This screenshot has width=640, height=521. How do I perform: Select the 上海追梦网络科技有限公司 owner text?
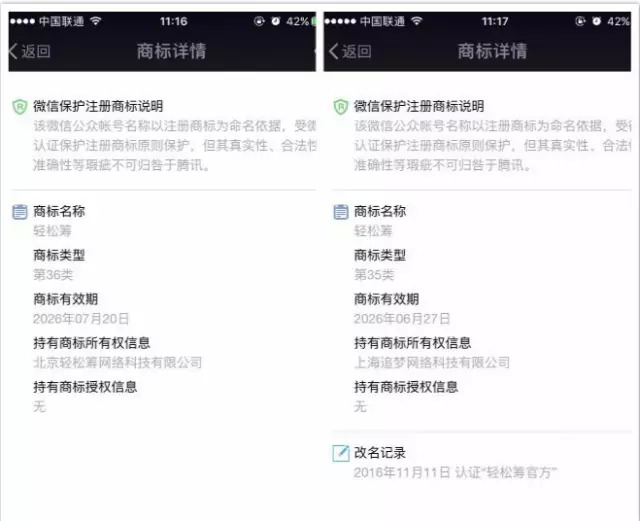432,362
